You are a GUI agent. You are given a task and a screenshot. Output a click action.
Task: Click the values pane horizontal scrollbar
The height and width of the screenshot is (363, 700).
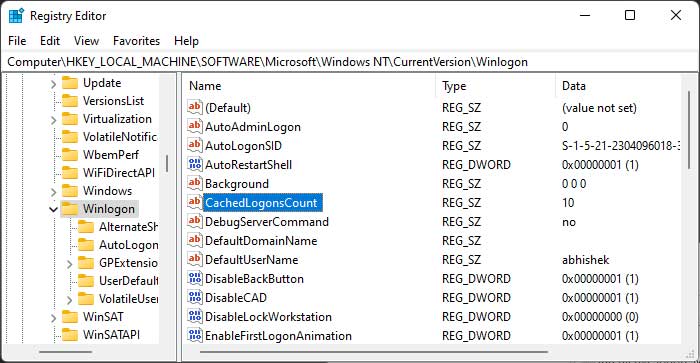(x=374, y=352)
